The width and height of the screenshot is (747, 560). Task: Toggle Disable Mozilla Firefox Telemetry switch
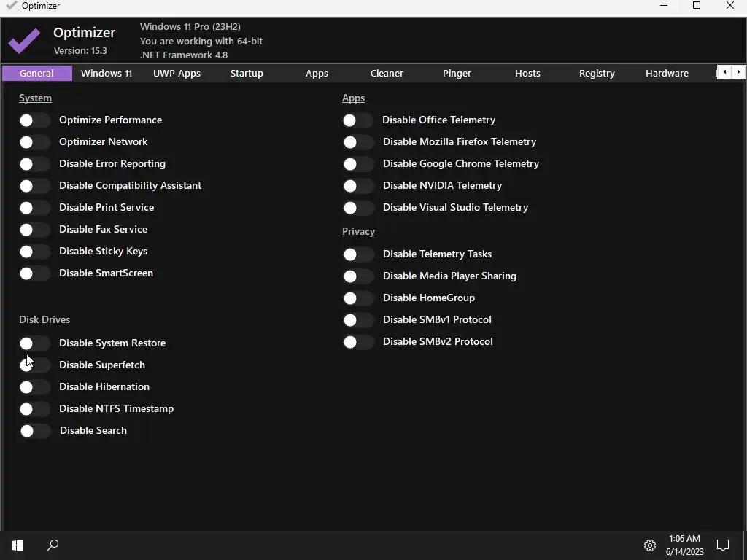click(x=358, y=142)
